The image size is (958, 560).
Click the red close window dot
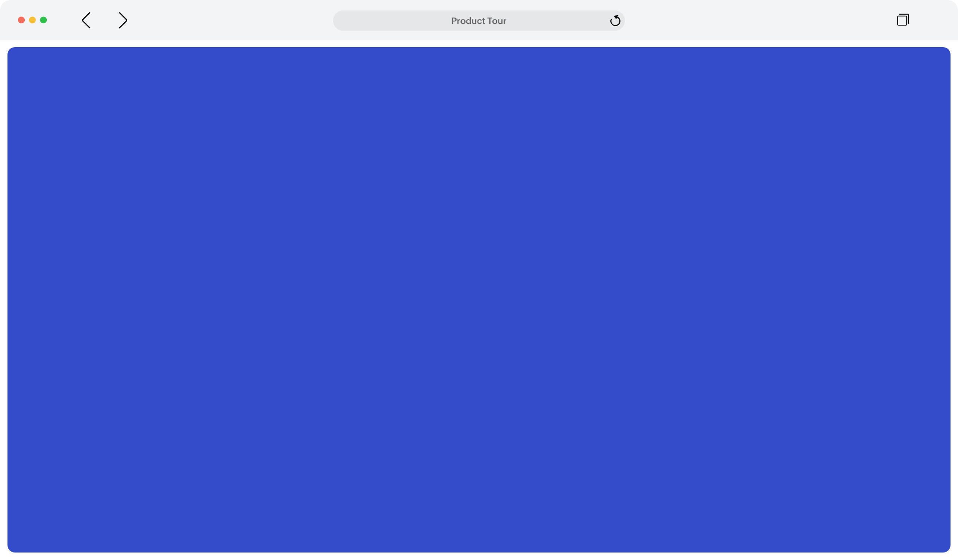tap(21, 20)
